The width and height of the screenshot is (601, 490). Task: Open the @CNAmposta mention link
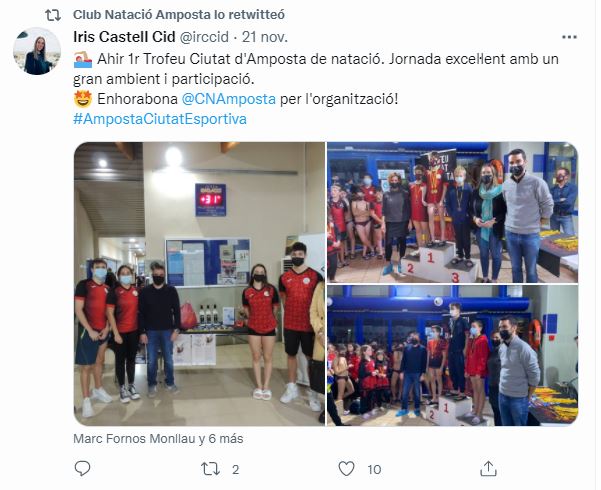(x=228, y=99)
